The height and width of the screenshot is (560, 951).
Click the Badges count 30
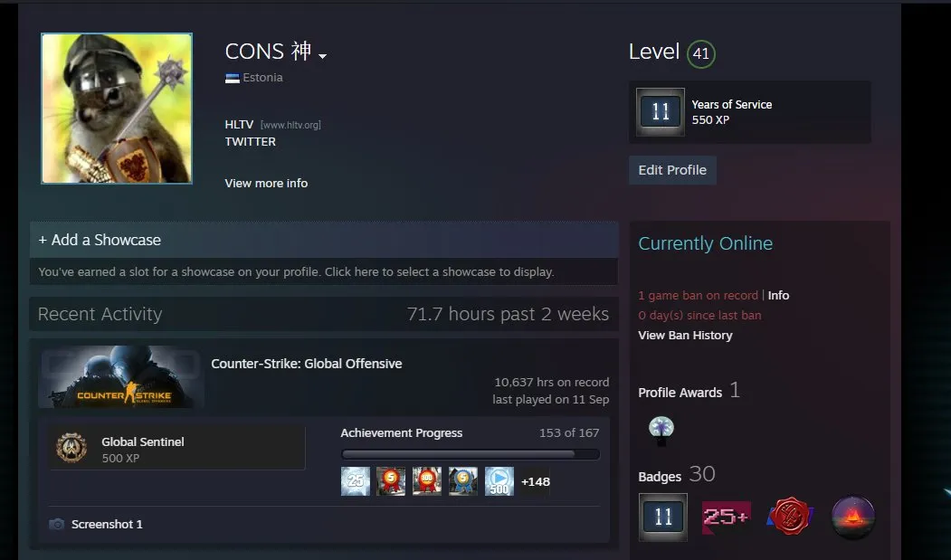pos(702,474)
